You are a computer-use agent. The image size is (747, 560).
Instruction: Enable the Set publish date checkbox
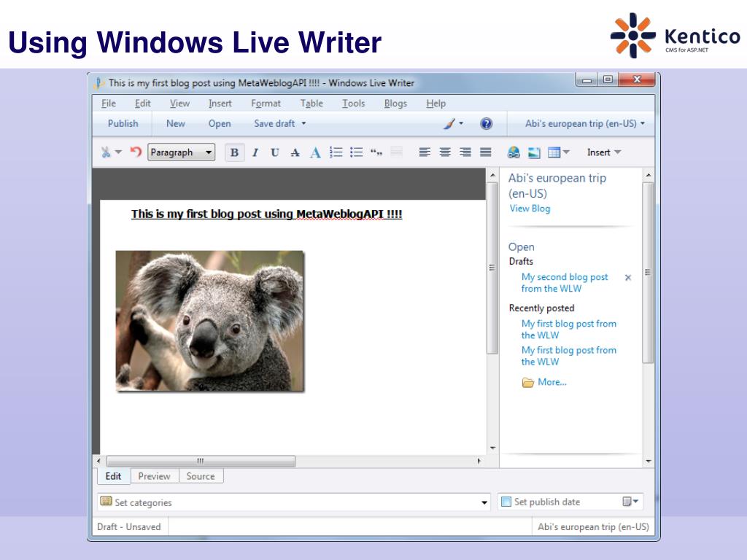(x=506, y=502)
